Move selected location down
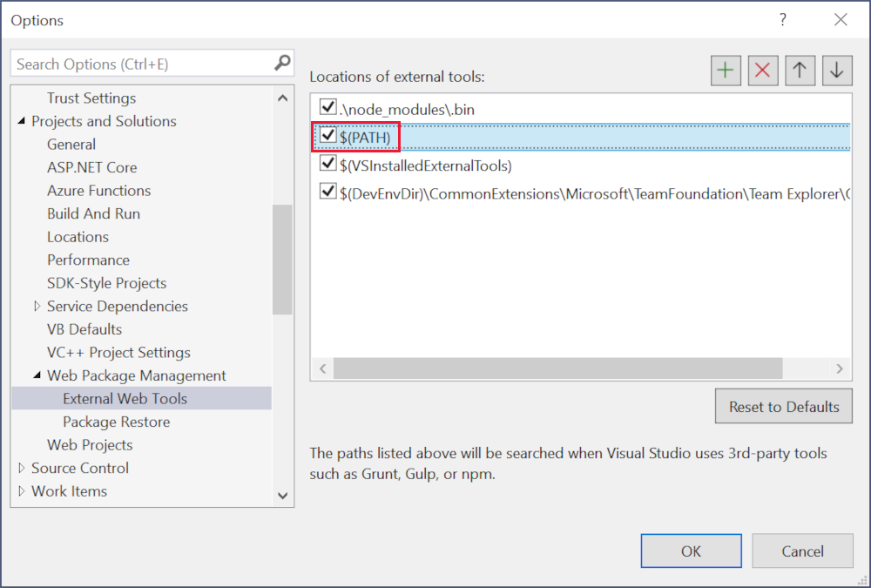This screenshot has height=588, width=871. point(837,71)
